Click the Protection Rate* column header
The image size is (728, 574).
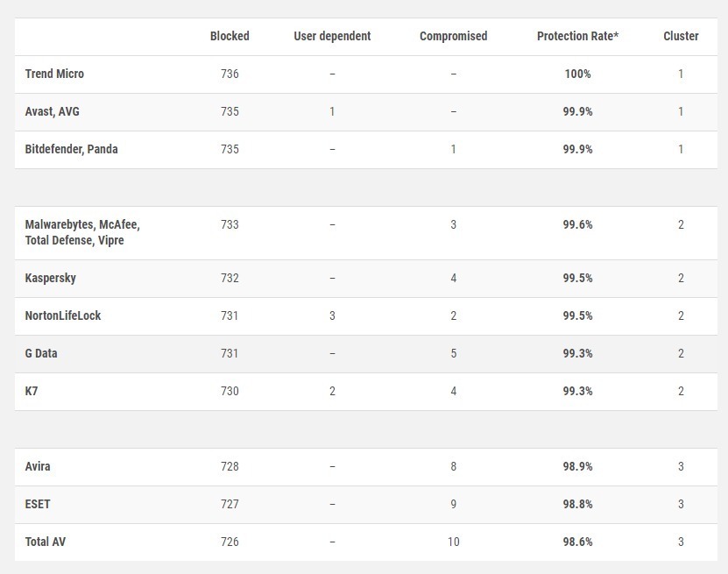577,36
